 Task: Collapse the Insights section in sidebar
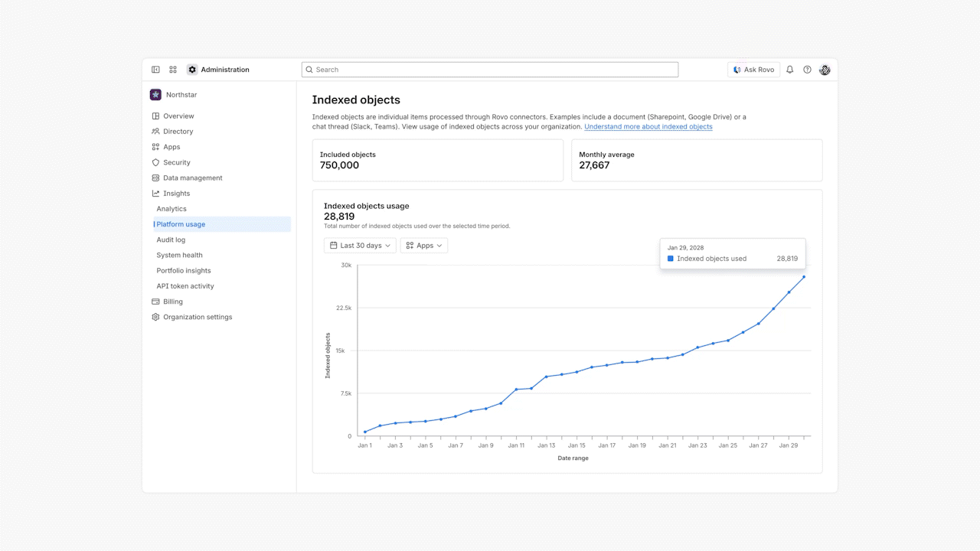(x=176, y=194)
